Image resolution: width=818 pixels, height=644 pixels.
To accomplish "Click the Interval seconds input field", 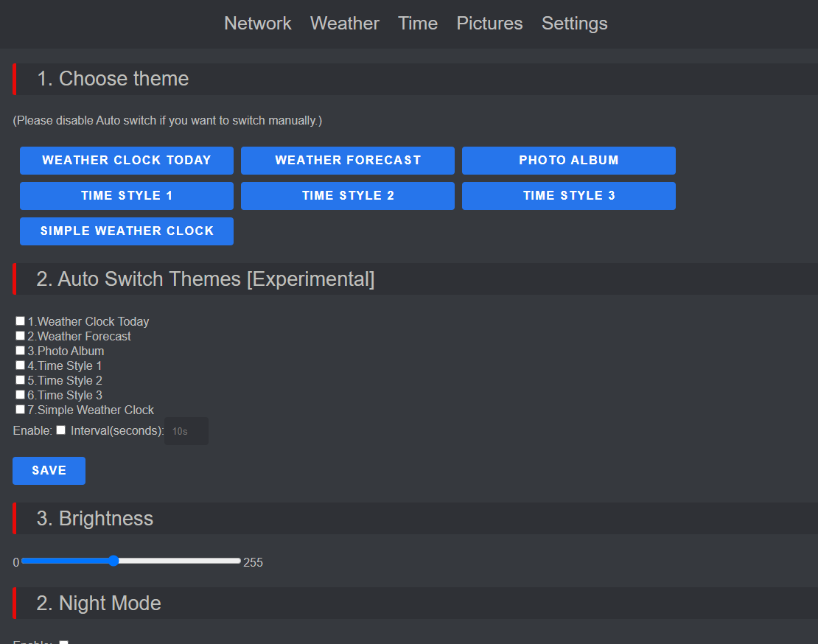I will point(186,431).
